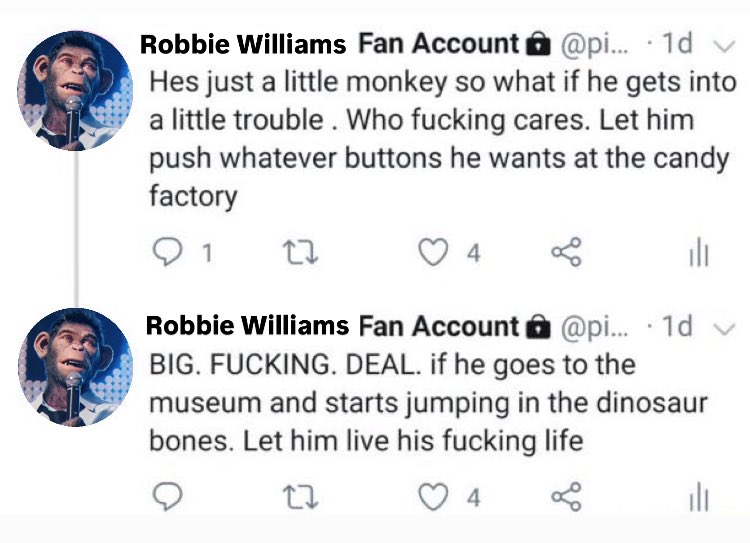Open second tweet's options chevron menu
The height and width of the screenshot is (543, 750).
[x=724, y=329]
